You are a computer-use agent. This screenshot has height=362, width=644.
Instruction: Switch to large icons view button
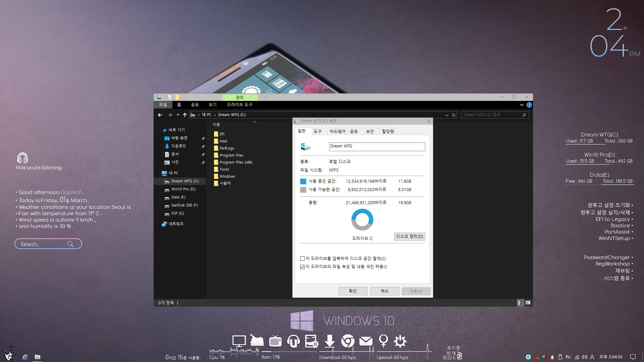pyautogui.click(x=528, y=303)
